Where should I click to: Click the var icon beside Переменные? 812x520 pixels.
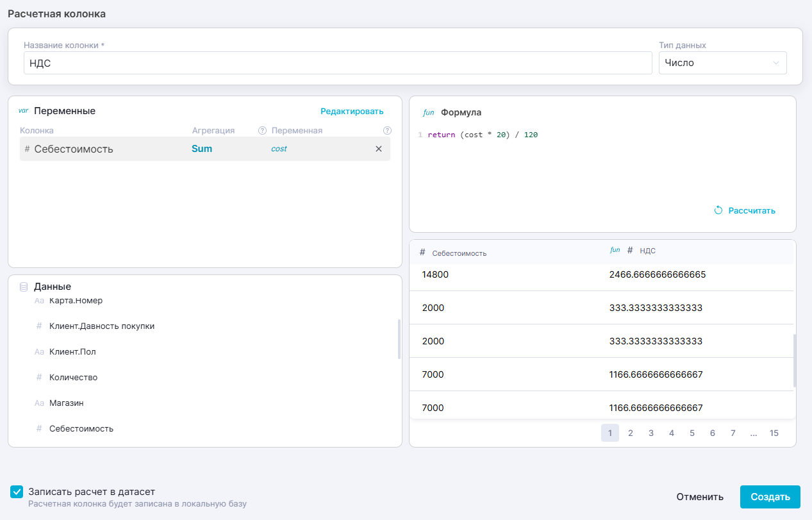pos(24,111)
